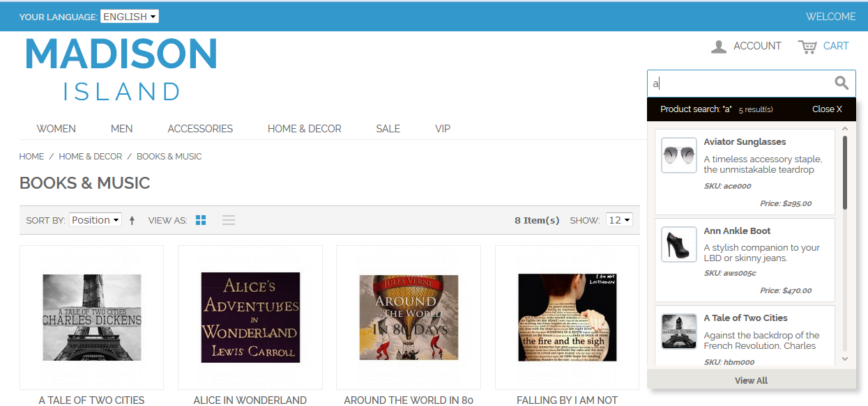The height and width of the screenshot is (406, 868).
Task: Click the Aviator Sunglasses thumbnail
Action: pos(679,155)
